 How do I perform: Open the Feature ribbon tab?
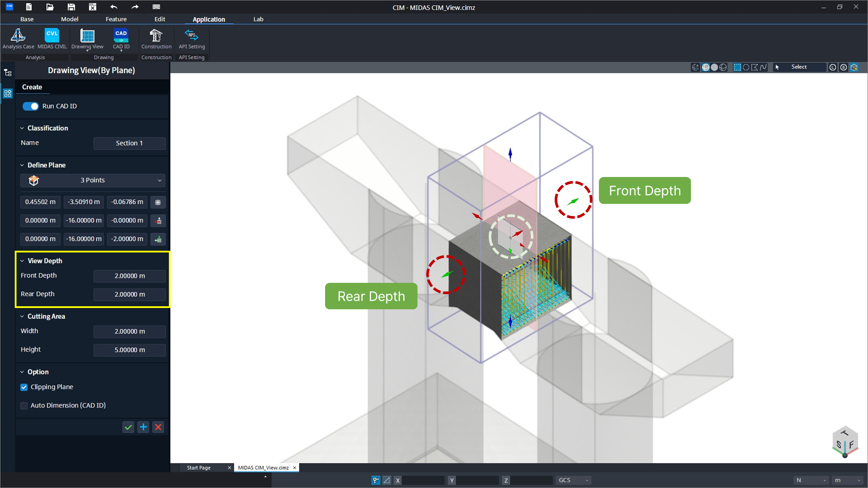[x=116, y=19]
